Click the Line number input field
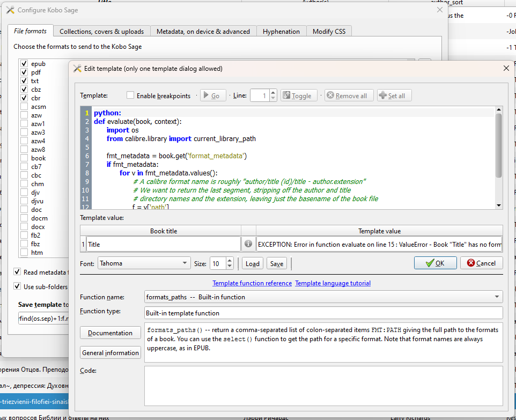The height and width of the screenshot is (420, 516). 260,95
